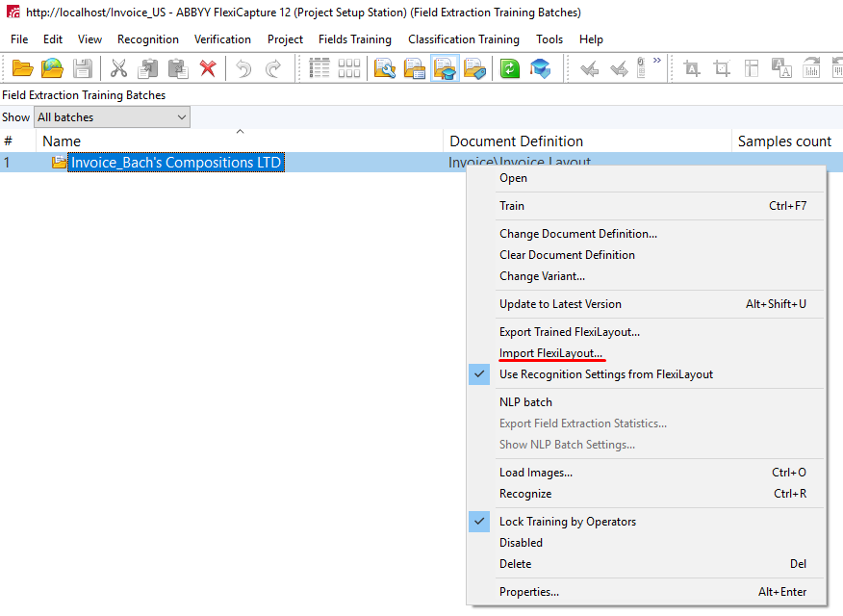Open the Edit menu

tap(53, 39)
